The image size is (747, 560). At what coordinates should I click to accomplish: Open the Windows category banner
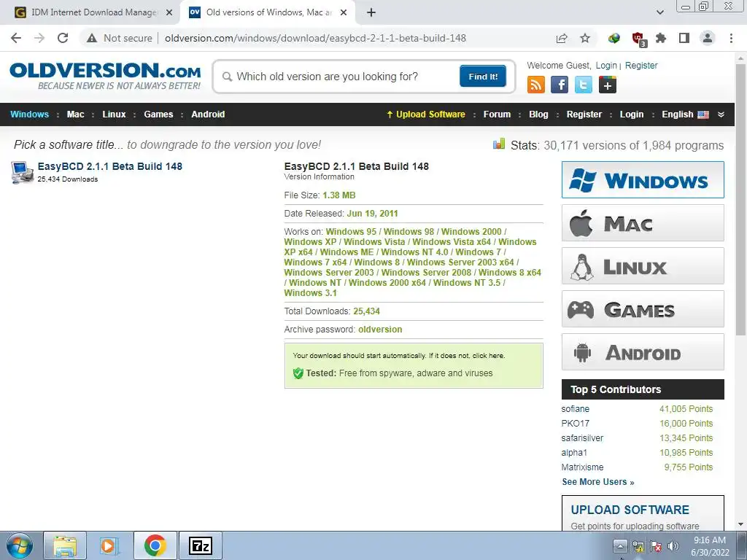click(643, 179)
